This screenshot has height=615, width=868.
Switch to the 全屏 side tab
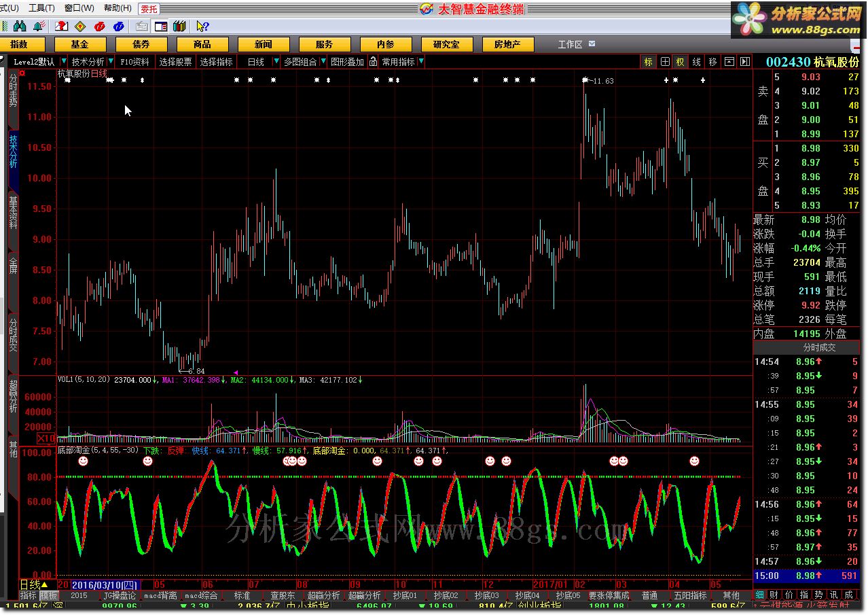[x=13, y=266]
